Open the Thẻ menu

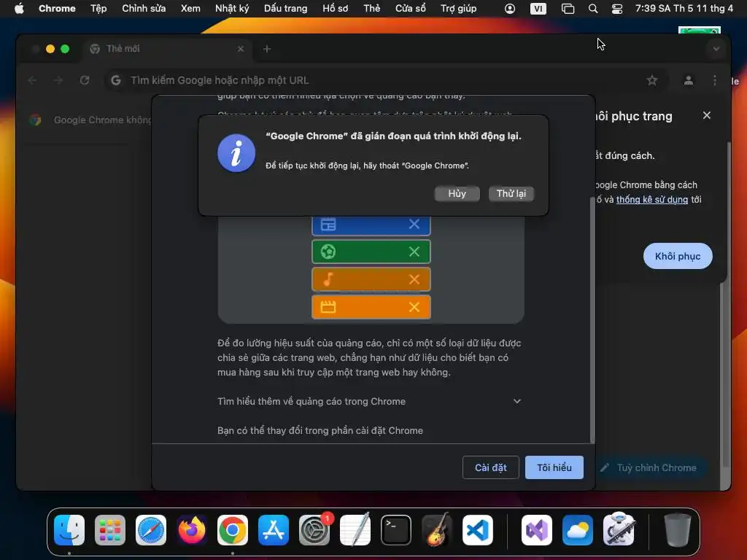[x=371, y=9]
